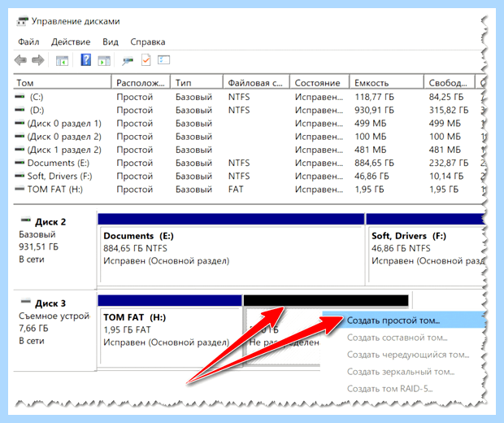
Task: Sort by the Файловая система column header
Action: [x=257, y=83]
